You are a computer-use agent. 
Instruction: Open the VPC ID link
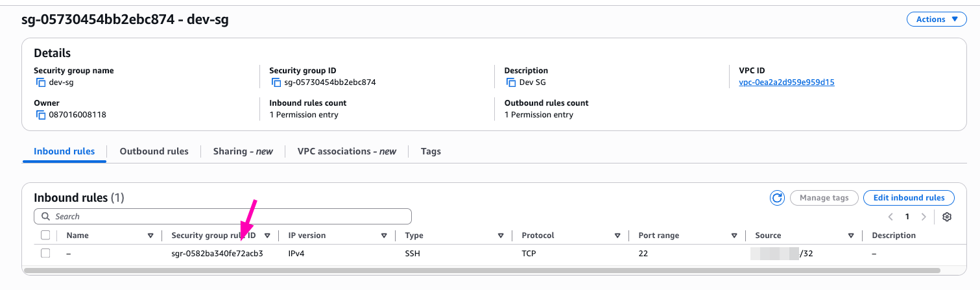(x=786, y=82)
